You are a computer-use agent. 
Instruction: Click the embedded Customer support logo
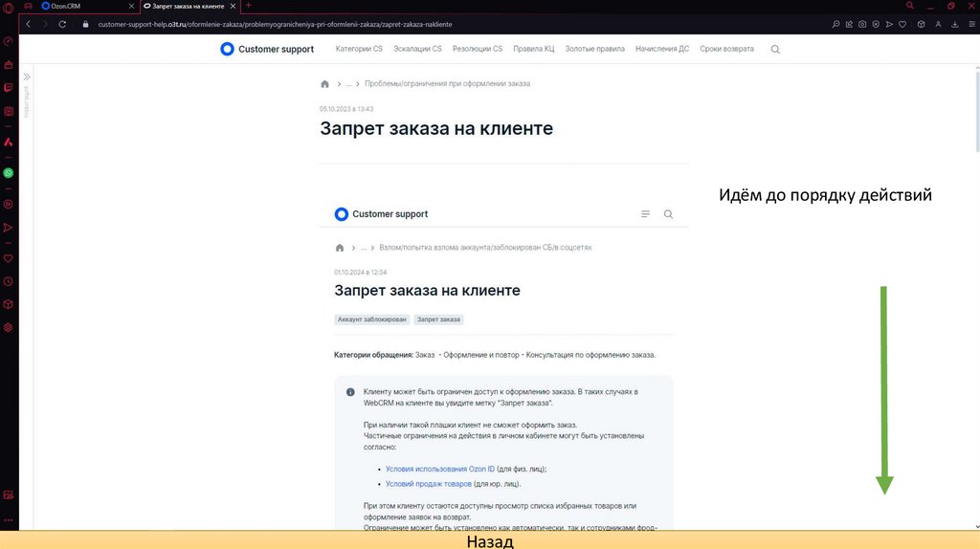point(381,214)
